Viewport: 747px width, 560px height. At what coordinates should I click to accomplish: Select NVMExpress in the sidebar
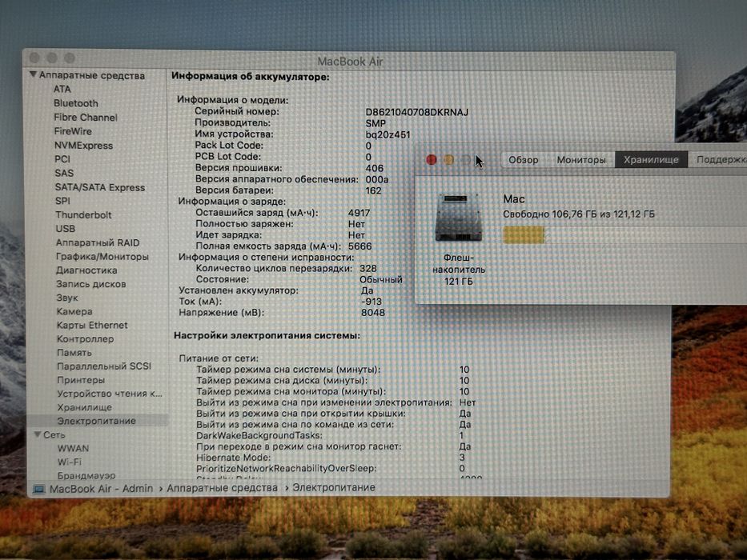[x=83, y=146]
